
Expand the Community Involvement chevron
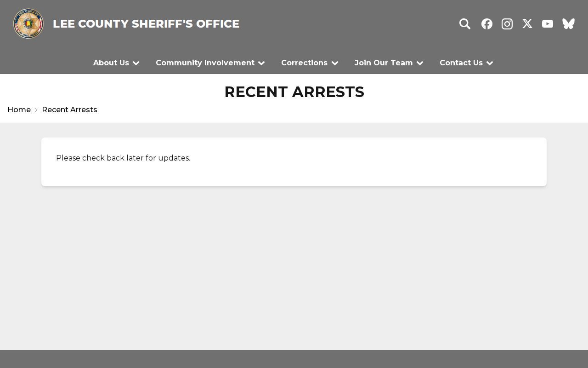261,63
